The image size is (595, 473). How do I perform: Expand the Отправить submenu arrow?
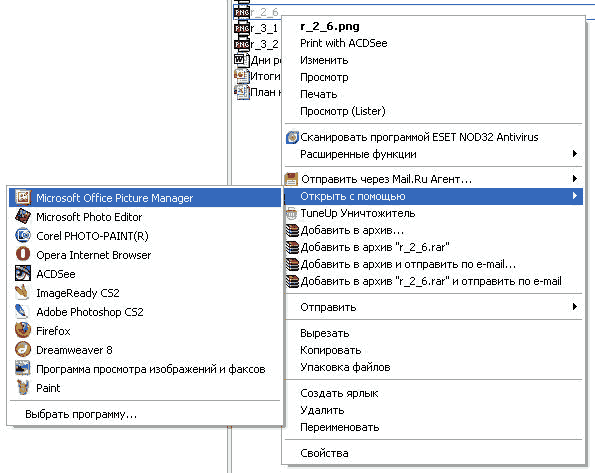(x=575, y=307)
